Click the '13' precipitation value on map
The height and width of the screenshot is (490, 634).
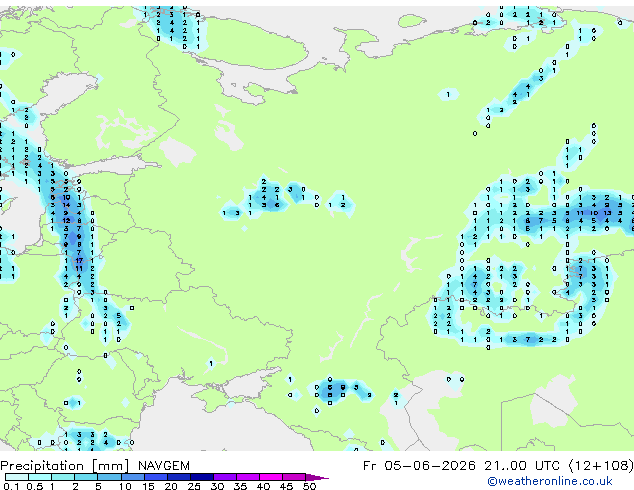click(607, 213)
